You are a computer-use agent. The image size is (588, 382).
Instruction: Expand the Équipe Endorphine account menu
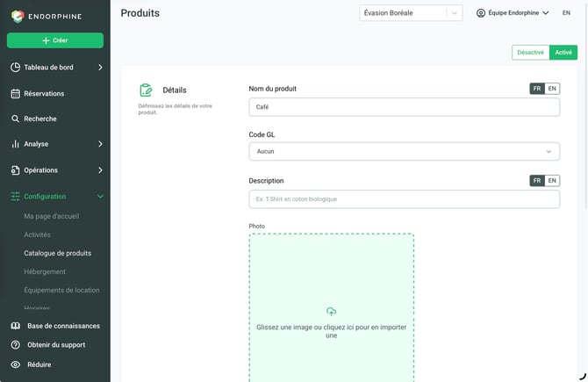(513, 13)
